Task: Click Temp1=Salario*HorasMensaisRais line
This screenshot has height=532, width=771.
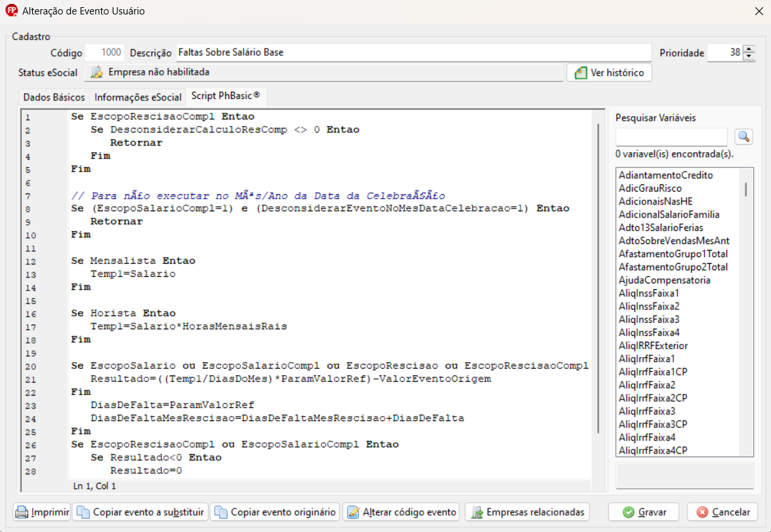Action: (x=188, y=327)
